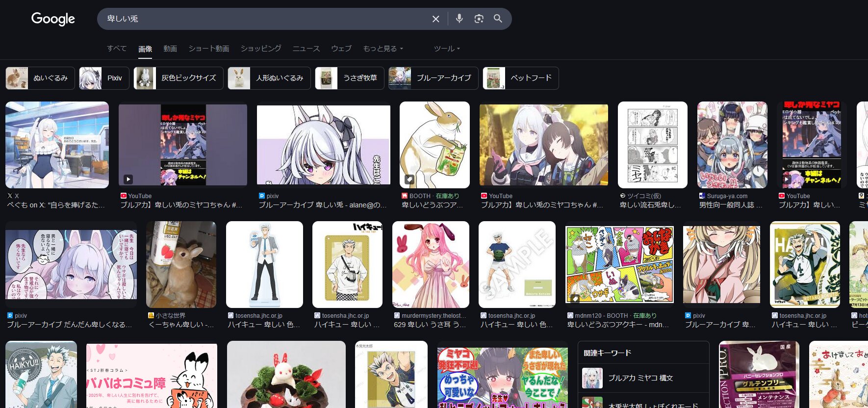The height and width of the screenshot is (408, 868).
Task: Open the pixiv white-haired bunny girl thumbnail
Action: coord(324,145)
